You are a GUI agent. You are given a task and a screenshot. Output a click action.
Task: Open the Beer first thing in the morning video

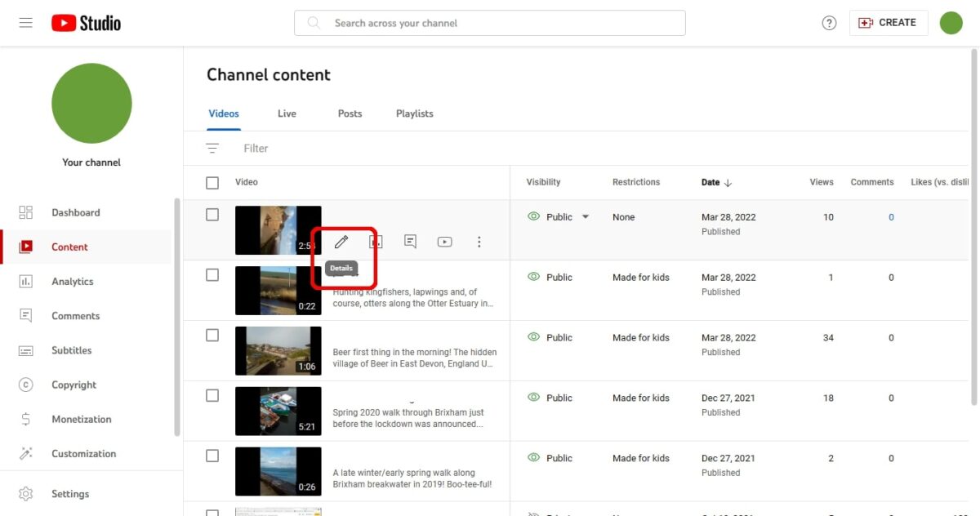coord(415,358)
